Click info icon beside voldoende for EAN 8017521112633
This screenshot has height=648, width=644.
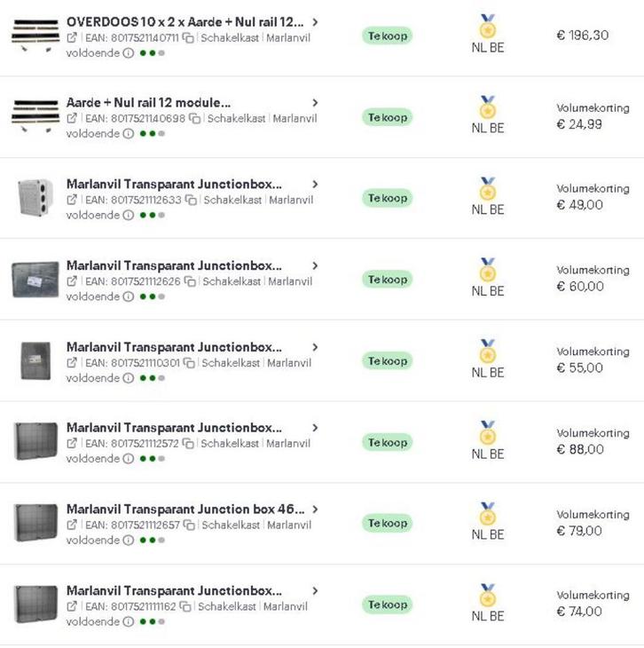(129, 215)
